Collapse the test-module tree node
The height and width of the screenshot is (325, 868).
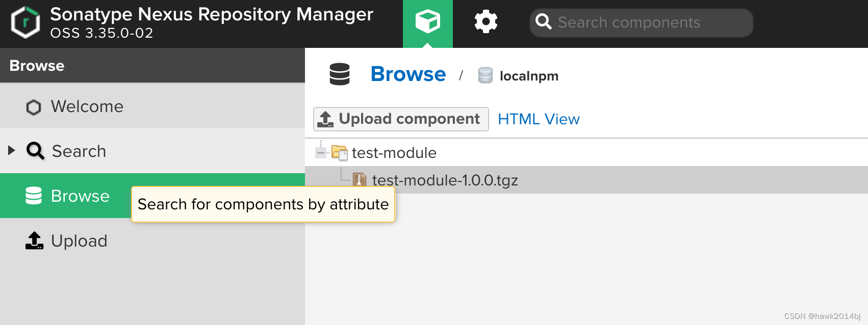click(321, 152)
